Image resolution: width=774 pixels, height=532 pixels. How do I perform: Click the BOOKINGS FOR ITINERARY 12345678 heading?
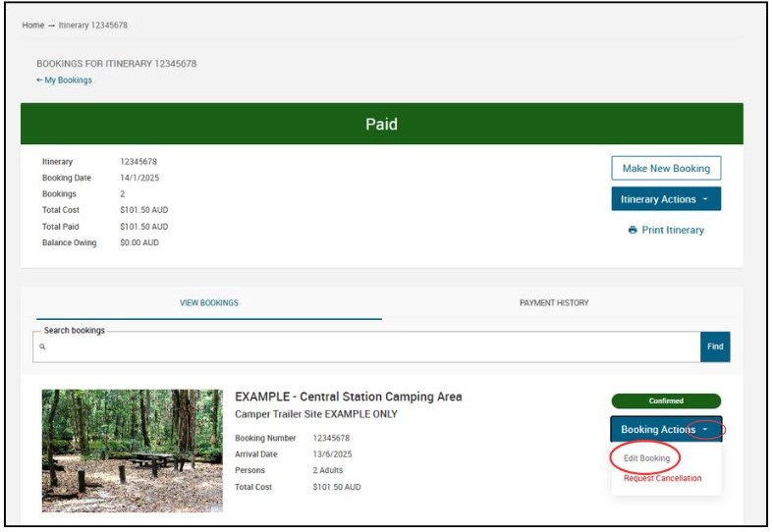(x=117, y=64)
